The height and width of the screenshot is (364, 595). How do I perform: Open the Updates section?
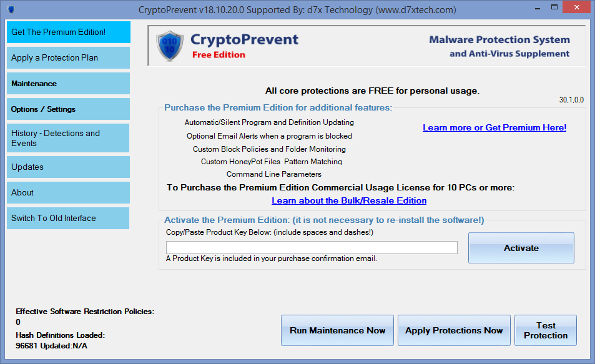(x=68, y=167)
